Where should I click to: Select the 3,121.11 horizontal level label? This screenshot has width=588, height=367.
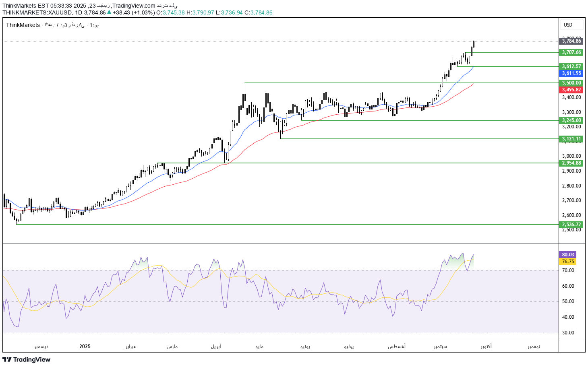coord(571,139)
